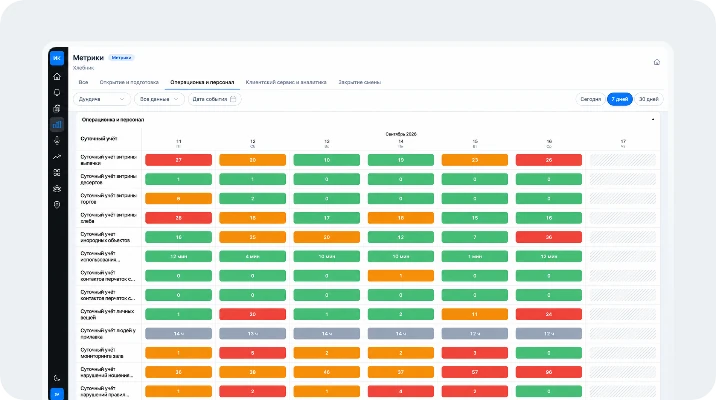Click the date column header 15
This screenshot has width=716, height=400.
click(475, 144)
